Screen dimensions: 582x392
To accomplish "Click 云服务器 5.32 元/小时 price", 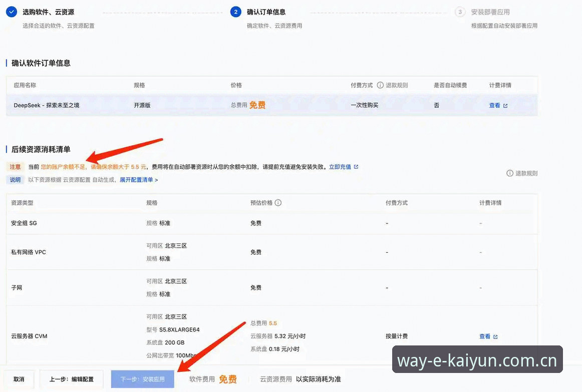I will (278, 336).
